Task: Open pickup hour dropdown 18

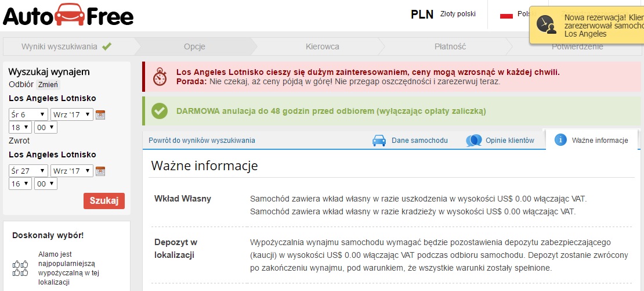Action: click(20, 127)
